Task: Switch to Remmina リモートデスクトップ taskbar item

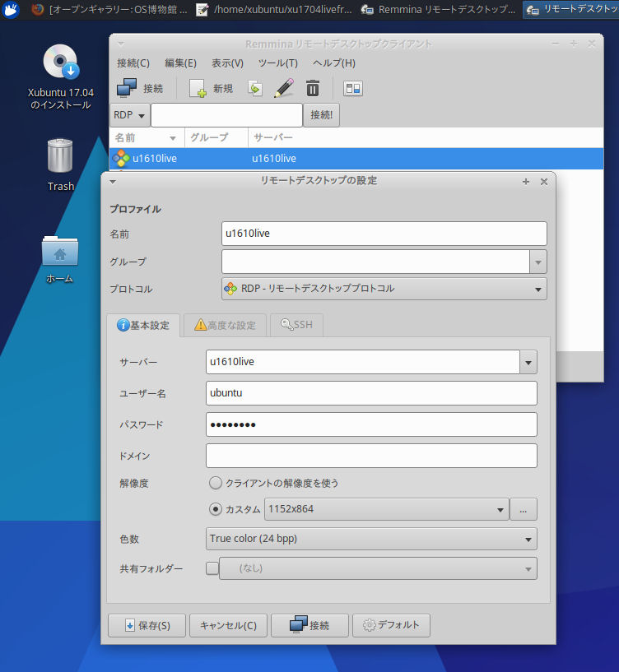Action: [x=439, y=9]
